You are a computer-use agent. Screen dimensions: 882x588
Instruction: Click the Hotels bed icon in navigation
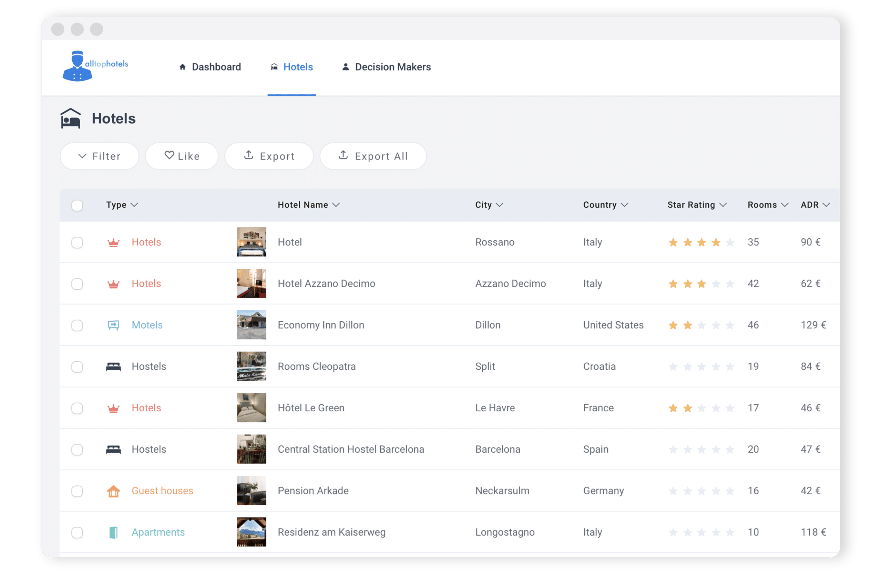tap(274, 67)
